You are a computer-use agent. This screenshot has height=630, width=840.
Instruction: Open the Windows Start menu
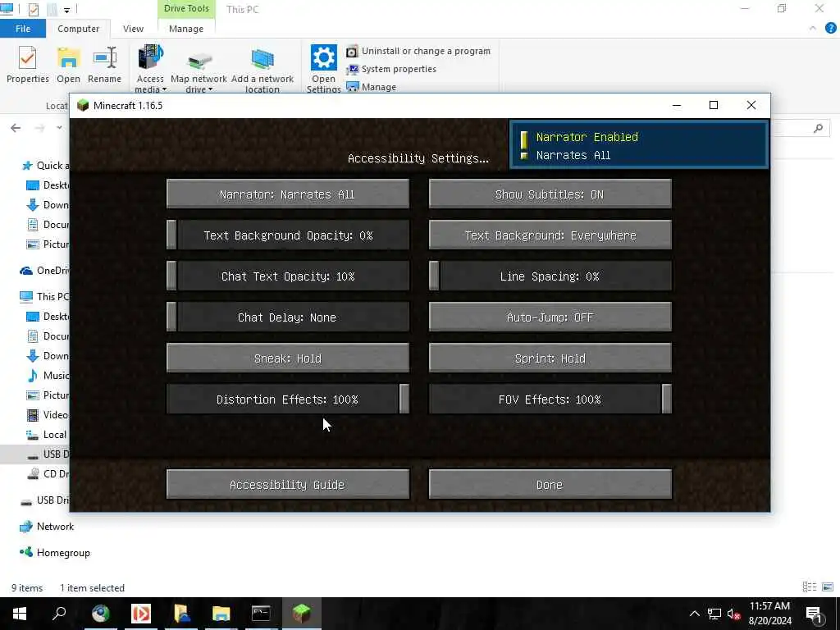coord(20,614)
